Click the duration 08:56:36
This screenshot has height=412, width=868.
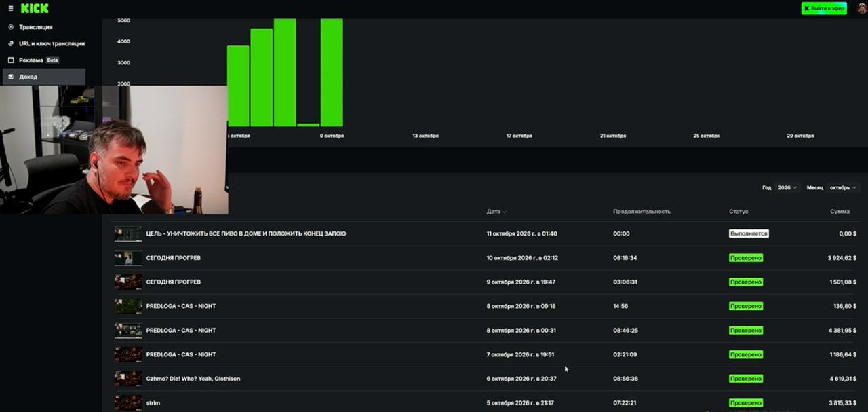click(625, 379)
